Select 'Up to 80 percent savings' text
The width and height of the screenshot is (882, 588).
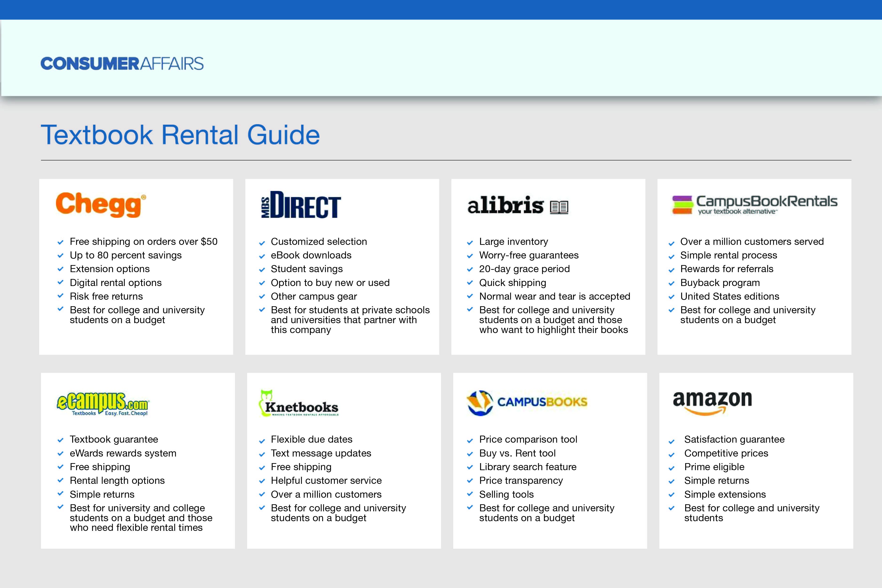tap(126, 255)
